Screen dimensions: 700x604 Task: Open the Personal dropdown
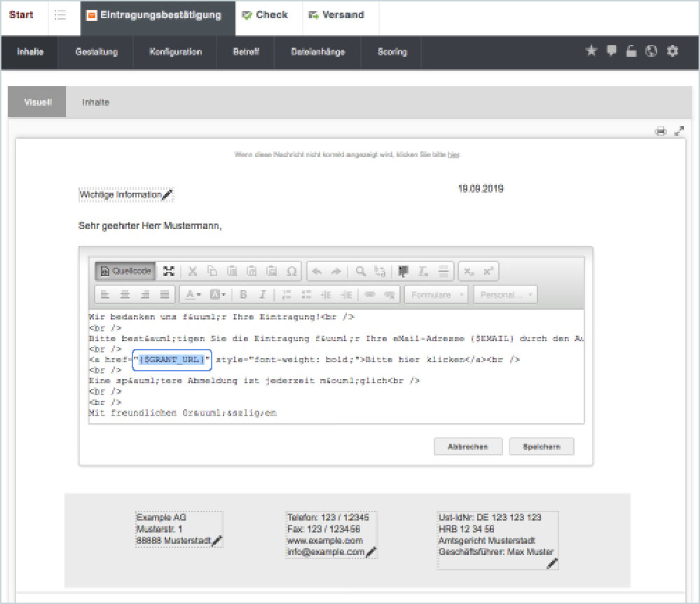click(505, 294)
